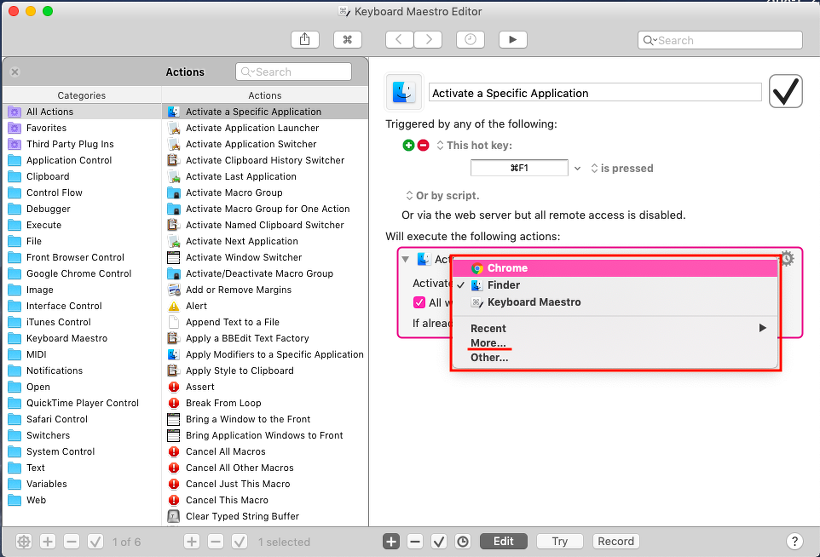The width and height of the screenshot is (820, 557).
Task: Click plus next to '1 selected'
Action: [x=191, y=542]
